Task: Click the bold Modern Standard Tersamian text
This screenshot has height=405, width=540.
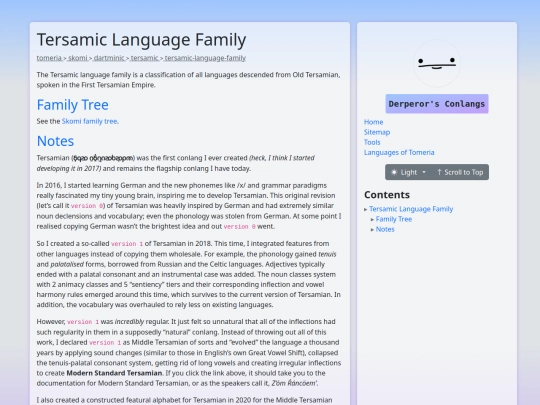Action: point(114,373)
